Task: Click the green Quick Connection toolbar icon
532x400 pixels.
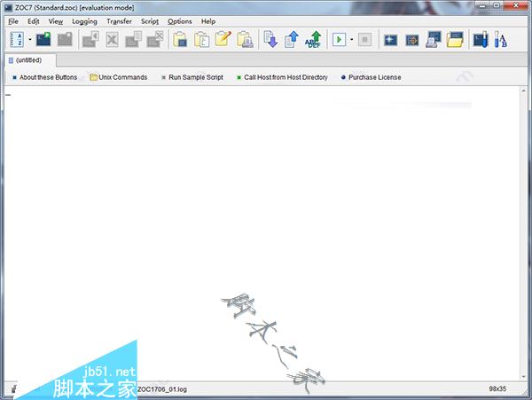Action: [43, 40]
